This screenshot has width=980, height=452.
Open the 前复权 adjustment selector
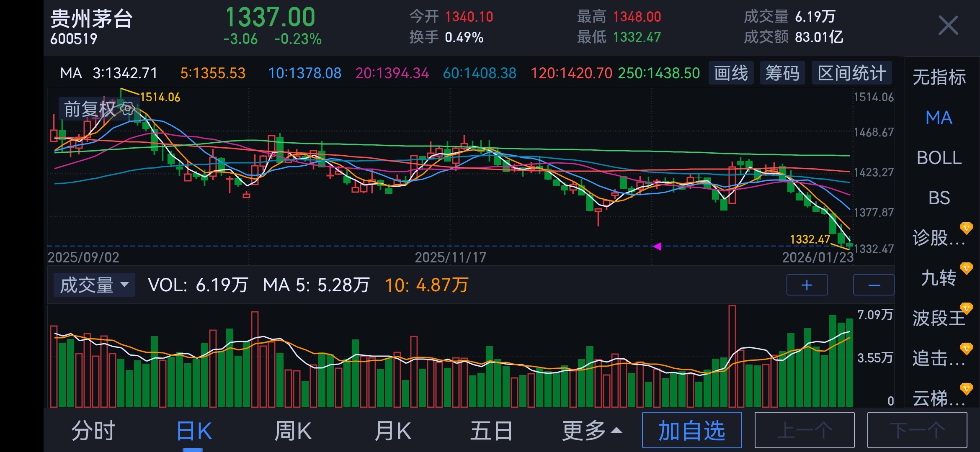(x=89, y=109)
